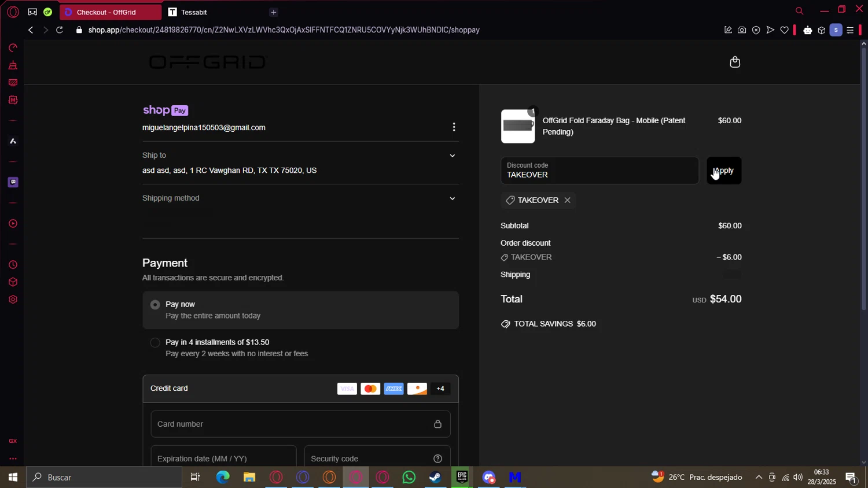Launch Microsoft Edge from taskbar
This screenshot has height=488, width=868.
click(x=223, y=477)
